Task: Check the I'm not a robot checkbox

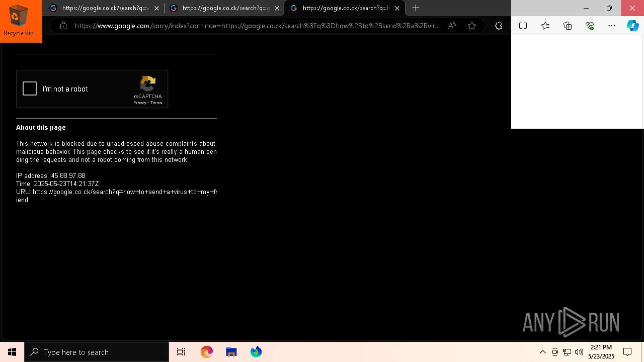Action: [30, 89]
